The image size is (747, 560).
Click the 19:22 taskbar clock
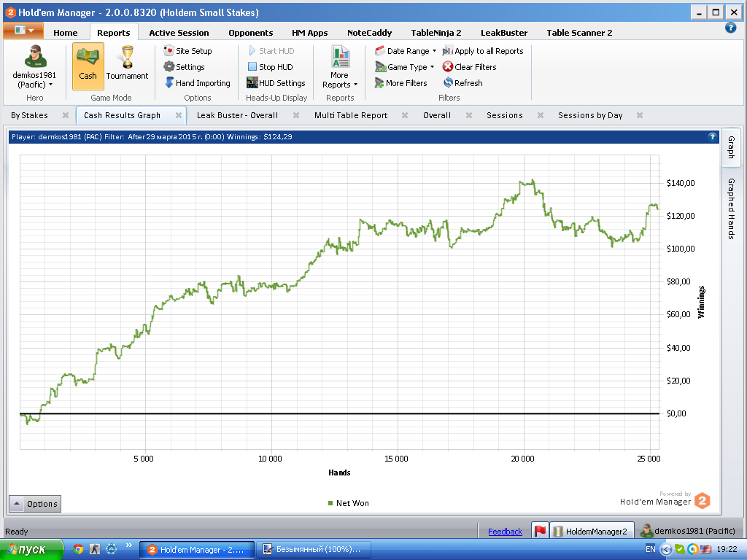click(727, 549)
